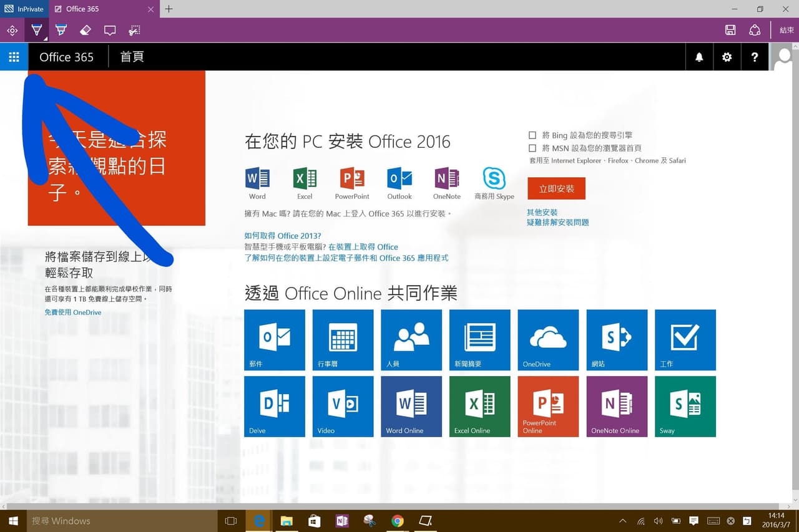Open the volume control in system tray

(x=658, y=521)
